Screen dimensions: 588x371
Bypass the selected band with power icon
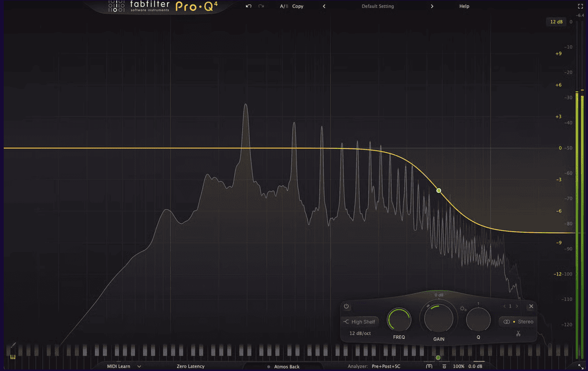346,306
